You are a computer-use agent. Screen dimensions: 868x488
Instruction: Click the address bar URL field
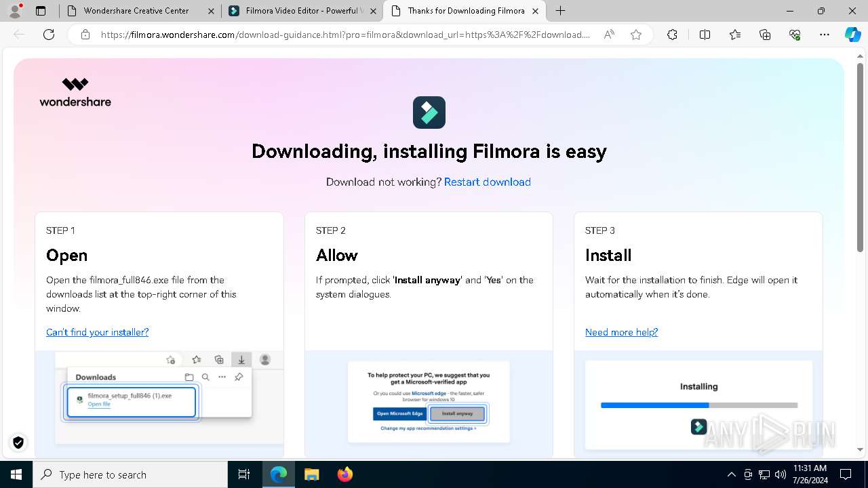(346, 35)
